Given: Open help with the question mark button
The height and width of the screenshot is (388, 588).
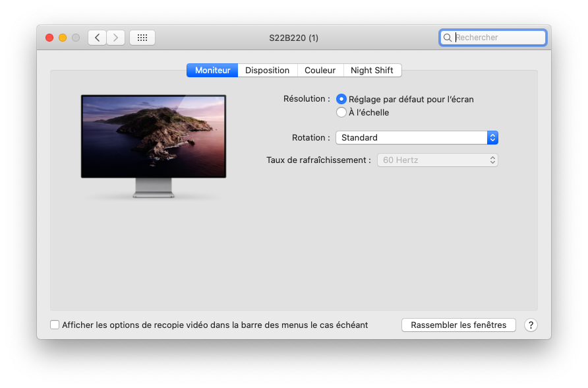Looking at the screenshot, I should point(531,325).
